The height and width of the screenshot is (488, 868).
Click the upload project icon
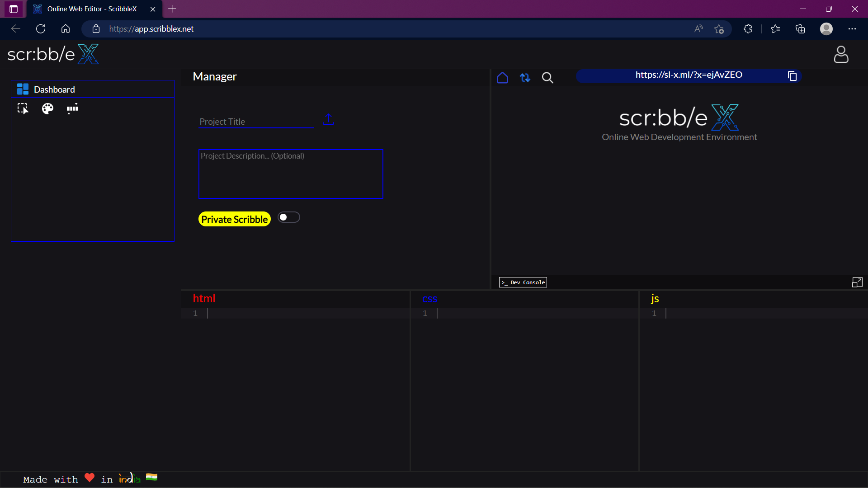[328, 119]
